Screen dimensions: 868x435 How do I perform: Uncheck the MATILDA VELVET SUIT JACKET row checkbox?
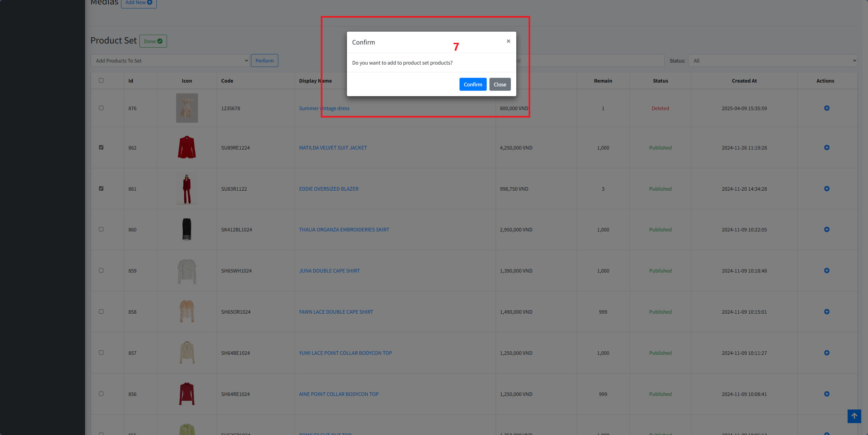click(x=101, y=147)
